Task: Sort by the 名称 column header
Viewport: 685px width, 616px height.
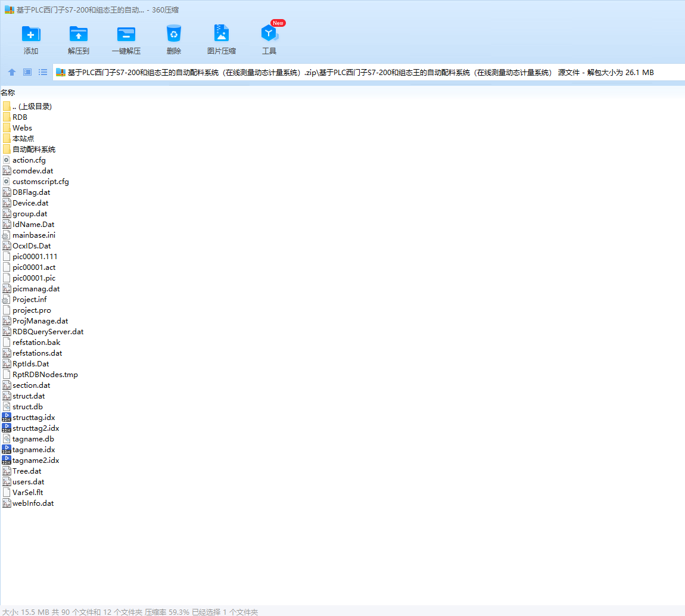Action: pyautogui.click(x=8, y=92)
